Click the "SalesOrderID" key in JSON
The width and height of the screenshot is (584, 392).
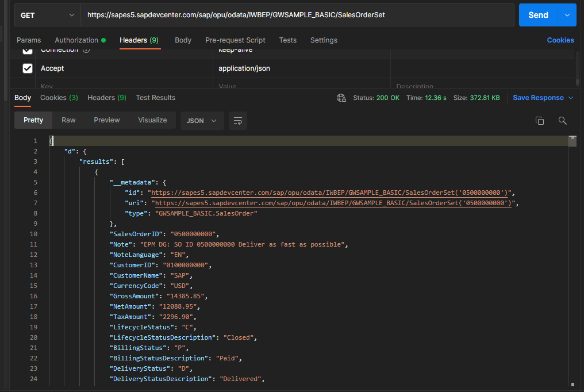point(136,234)
